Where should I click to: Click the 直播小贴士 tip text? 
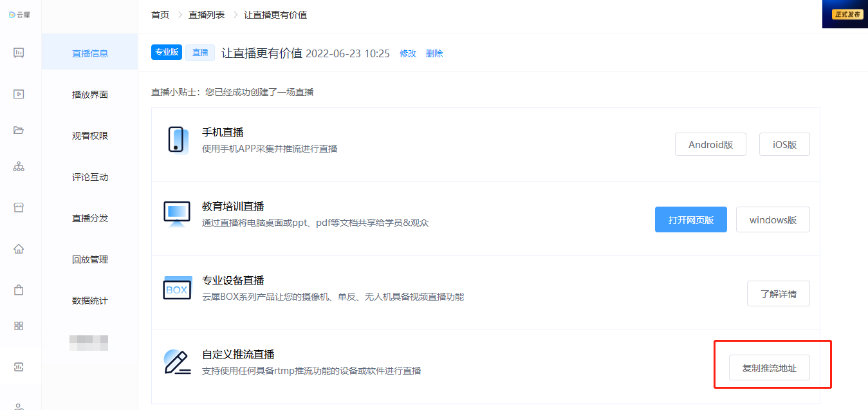(232, 92)
